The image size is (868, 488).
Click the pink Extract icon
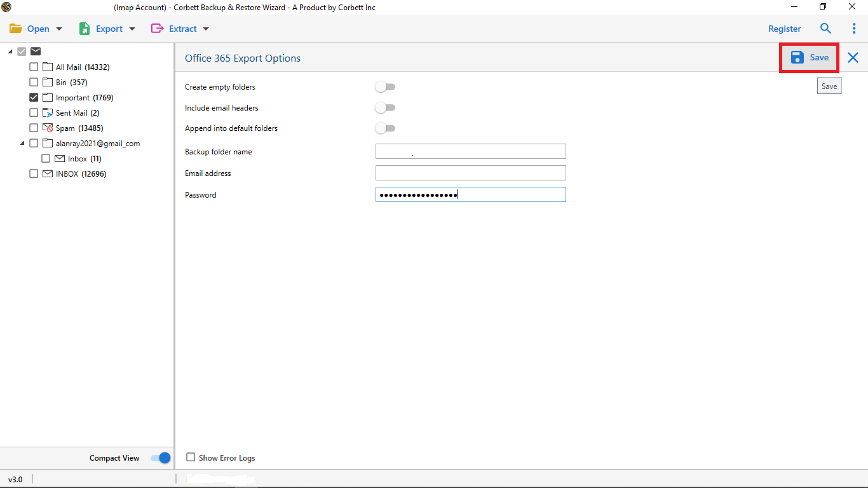(x=157, y=29)
